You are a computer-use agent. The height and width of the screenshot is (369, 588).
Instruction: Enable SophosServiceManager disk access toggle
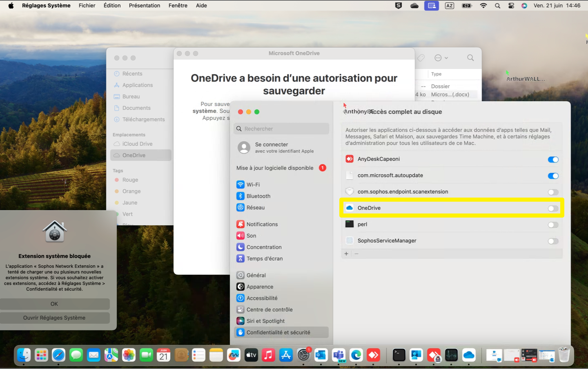point(553,241)
